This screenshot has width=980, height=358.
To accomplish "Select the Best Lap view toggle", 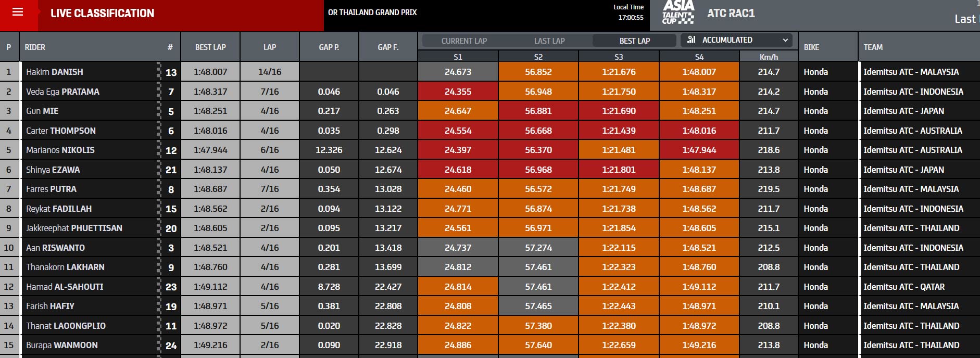I will (634, 41).
